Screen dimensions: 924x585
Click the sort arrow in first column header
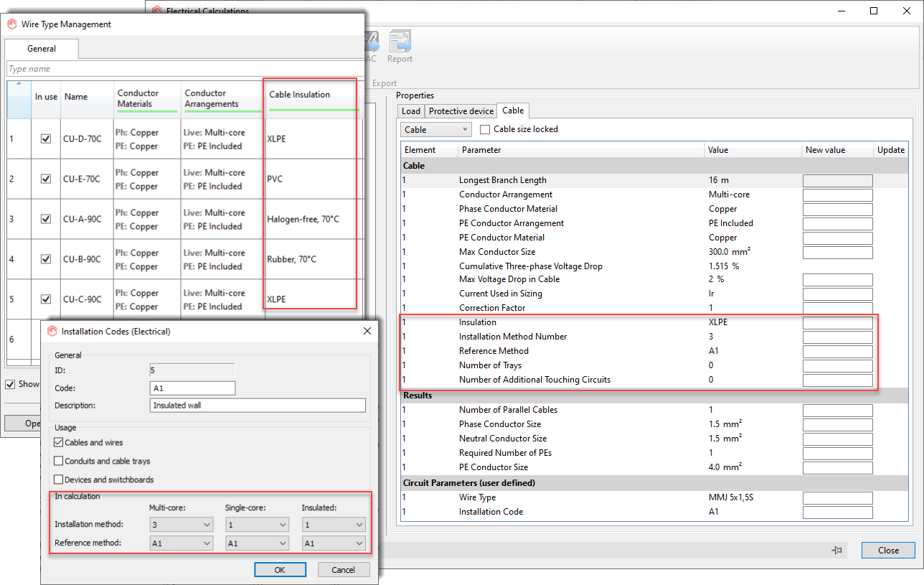click(x=18, y=84)
